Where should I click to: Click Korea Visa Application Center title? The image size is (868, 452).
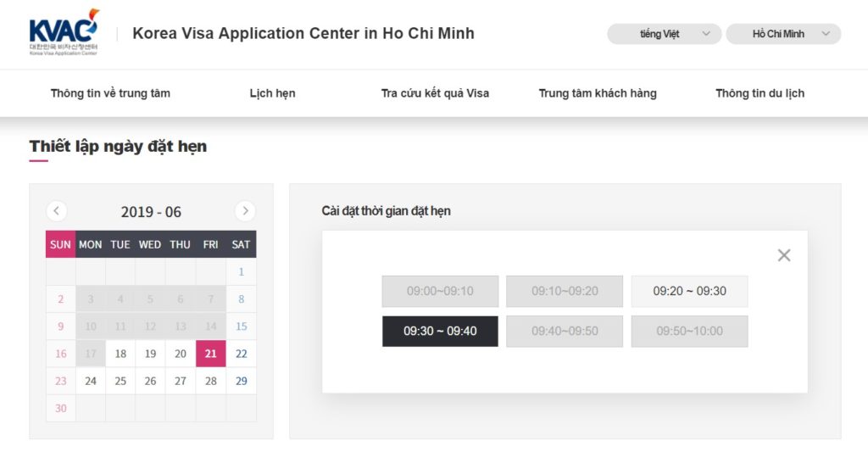(x=303, y=34)
